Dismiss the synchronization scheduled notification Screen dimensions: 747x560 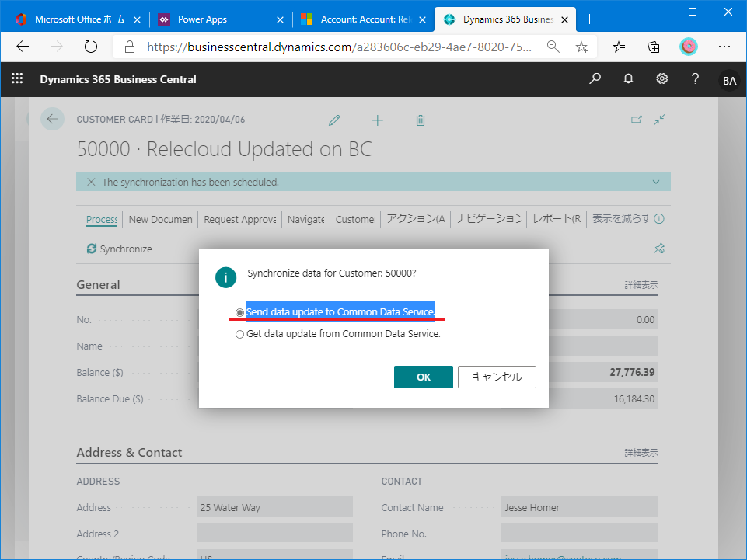click(x=91, y=182)
